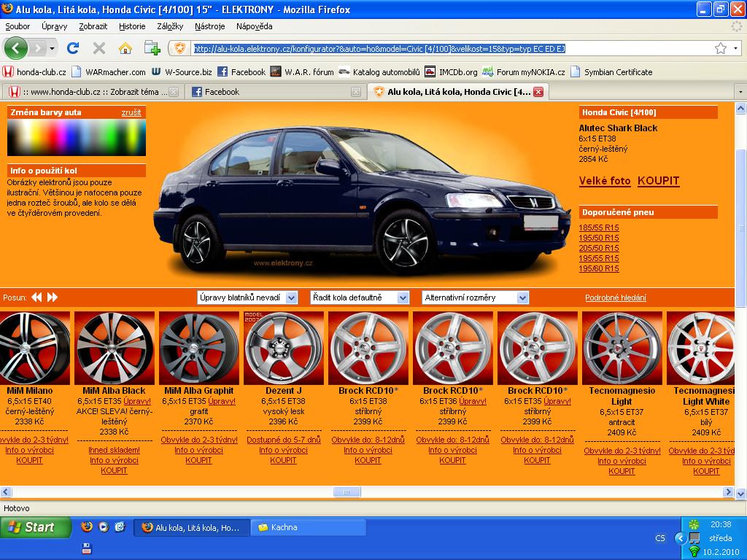The width and height of the screenshot is (747, 560).
Task: Close the Alu kola tab
Action: [x=538, y=92]
